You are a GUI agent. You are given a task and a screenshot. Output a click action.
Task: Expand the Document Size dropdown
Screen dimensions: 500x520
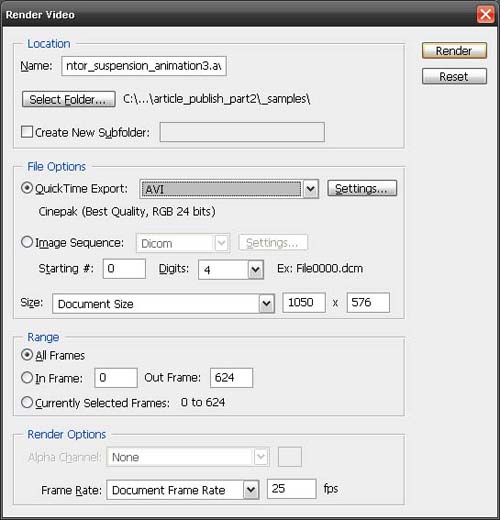point(266,304)
